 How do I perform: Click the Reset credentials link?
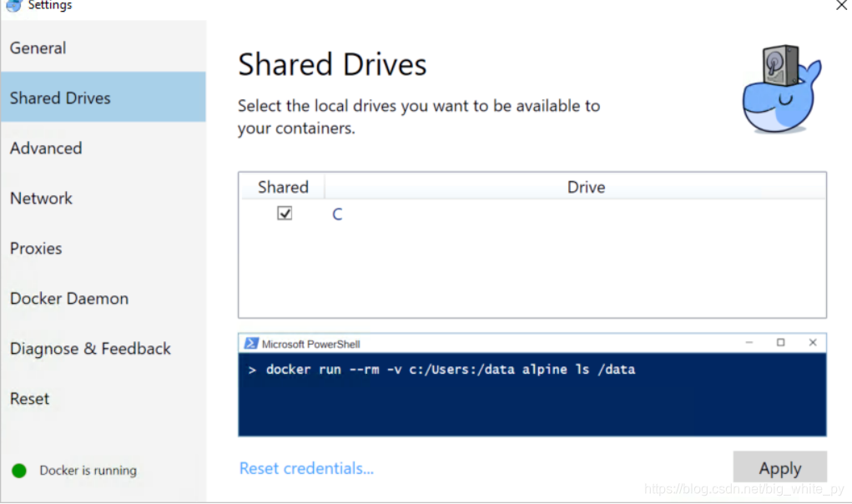306,468
